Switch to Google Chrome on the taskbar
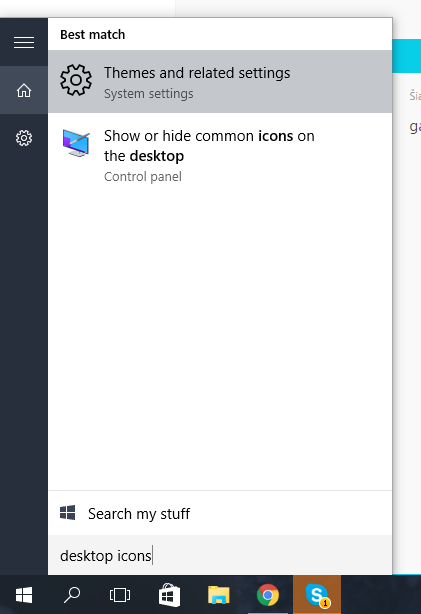The image size is (421, 614). (x=268, y=595)
